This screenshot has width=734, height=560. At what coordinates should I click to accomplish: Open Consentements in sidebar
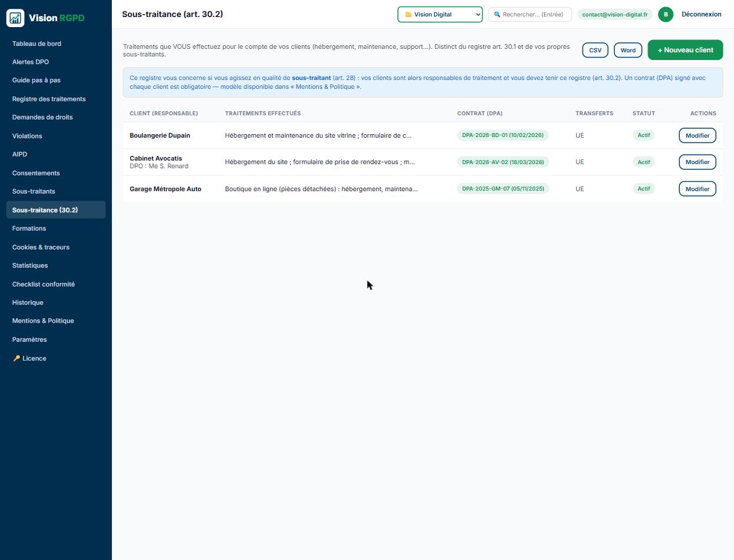[56, 173]
